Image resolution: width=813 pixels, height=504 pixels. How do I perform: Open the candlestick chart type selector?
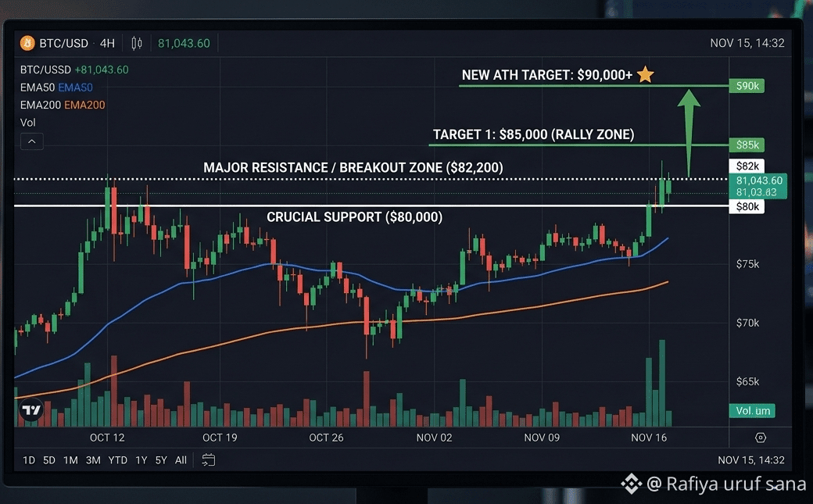click(137, 43)
